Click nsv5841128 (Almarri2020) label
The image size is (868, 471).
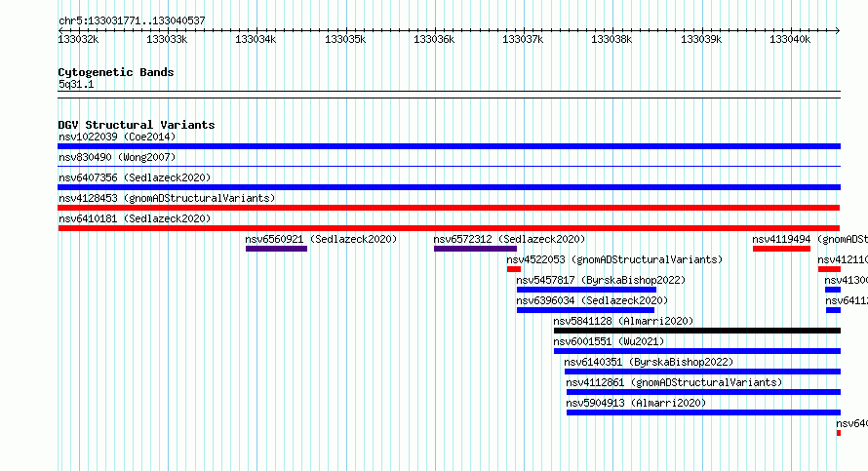[x=623, y=321]
